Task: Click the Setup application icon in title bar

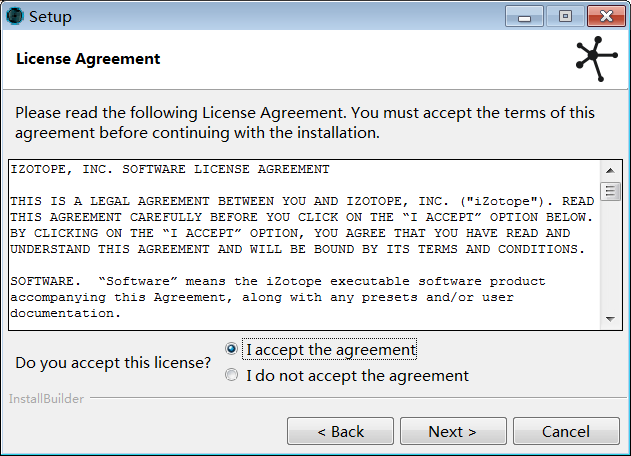Action: [15, 16]
